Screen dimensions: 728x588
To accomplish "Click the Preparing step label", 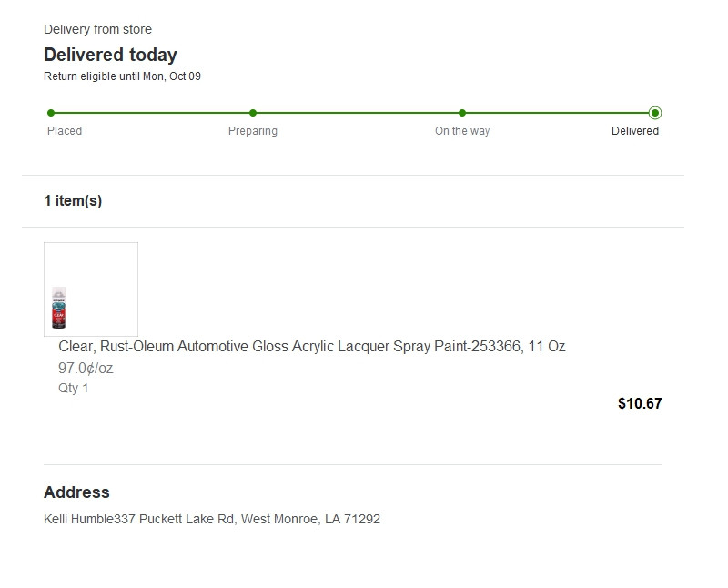I will point(253,131).
